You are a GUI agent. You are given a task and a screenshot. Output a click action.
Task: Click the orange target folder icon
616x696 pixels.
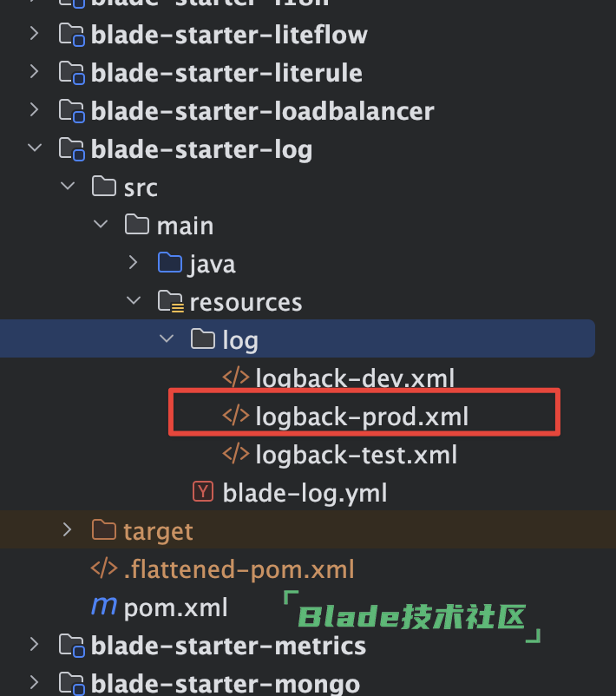[x=104, y=530]
